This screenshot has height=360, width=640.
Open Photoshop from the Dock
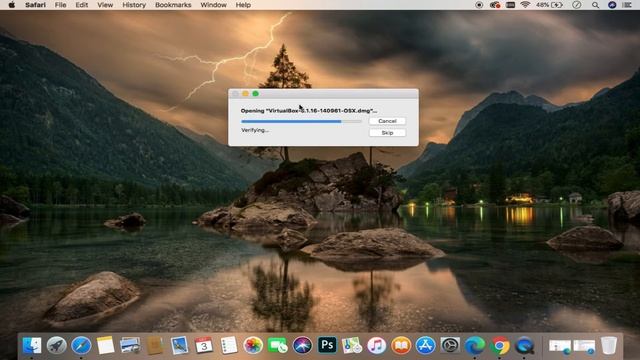(327, 345)
